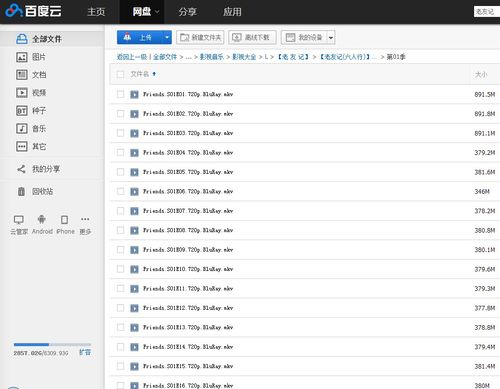Check the box for Friends.S01E01 file
500x389 pixels.
pyautogui.click(x=120, y=94)
